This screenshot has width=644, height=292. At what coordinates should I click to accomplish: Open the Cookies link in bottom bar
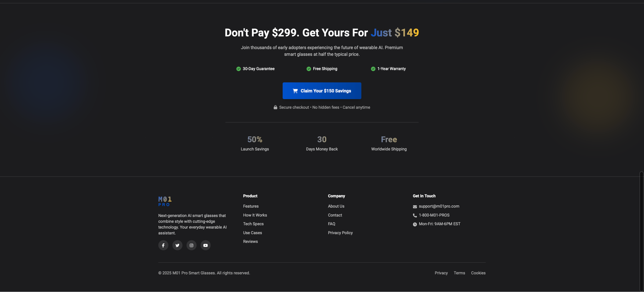[x=478, y=273]
